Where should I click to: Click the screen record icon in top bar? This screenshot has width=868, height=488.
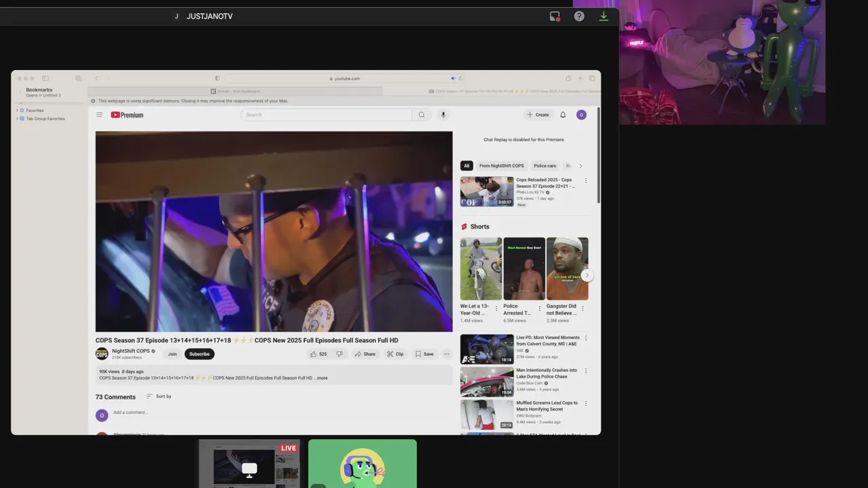[555, 16]
